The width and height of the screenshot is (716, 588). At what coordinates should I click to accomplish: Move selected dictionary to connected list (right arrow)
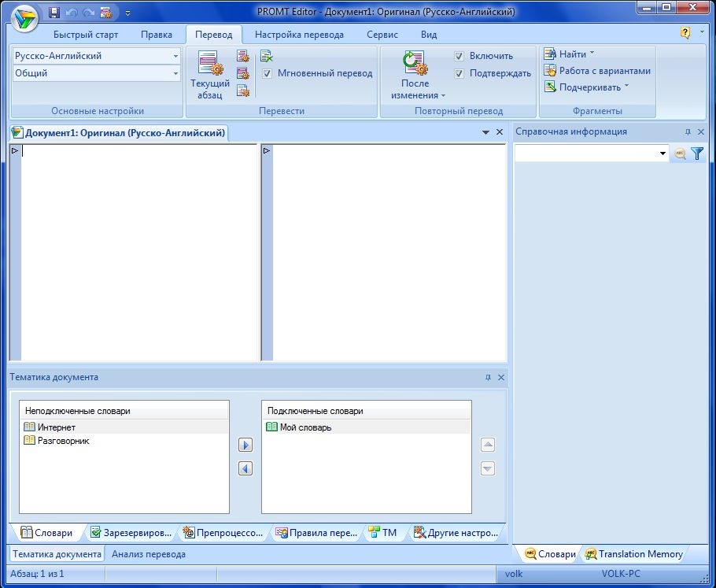245,445
